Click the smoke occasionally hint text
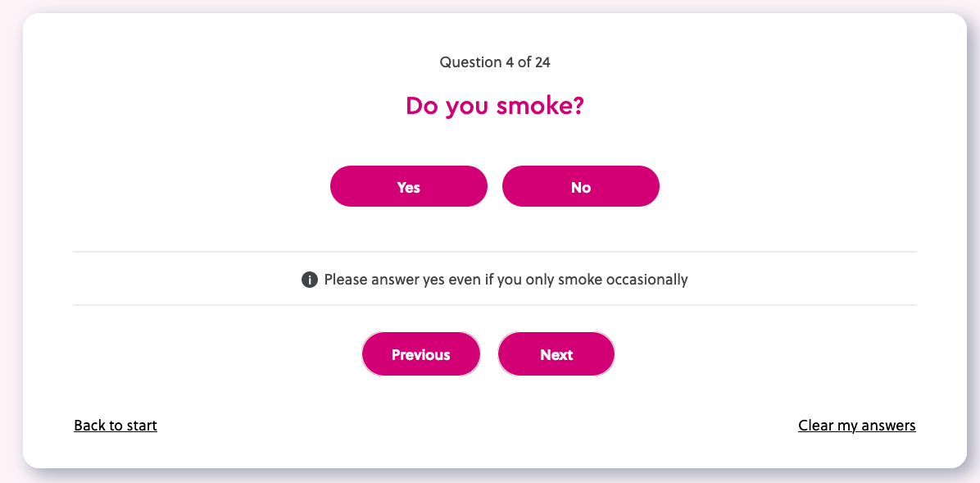The width and height of the screenshot is (980, 483). 506,280
